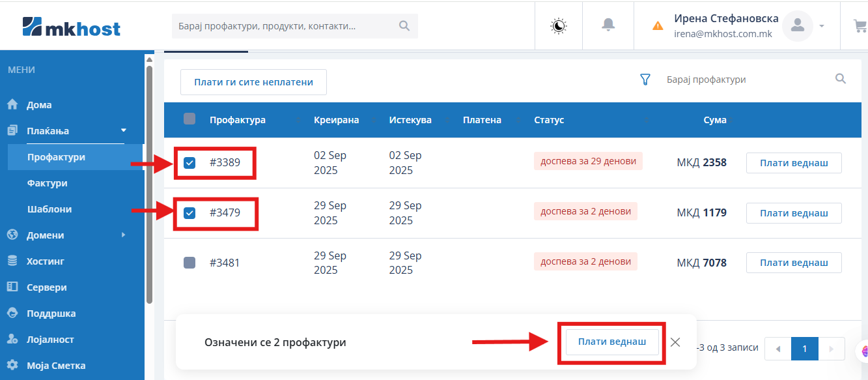Screen dimensions: 868x380
Task: Collapse the Плаќања menu section
Action: (x=124, y=130)
